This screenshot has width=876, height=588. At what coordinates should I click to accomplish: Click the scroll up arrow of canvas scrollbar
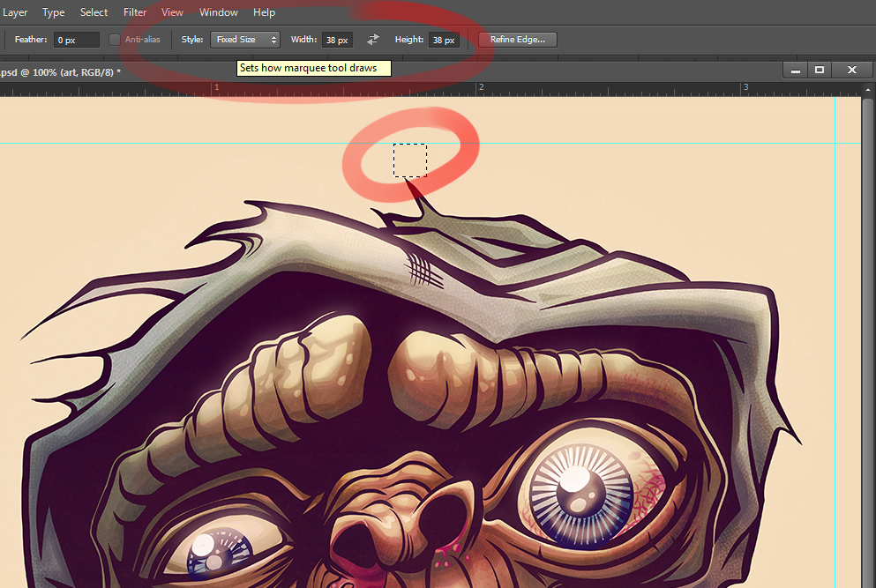868,89
